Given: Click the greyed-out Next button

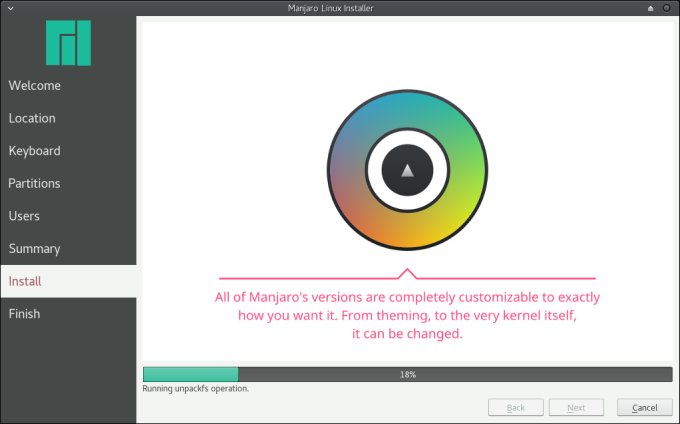Looking at the screenshot, I should [576, 408].
